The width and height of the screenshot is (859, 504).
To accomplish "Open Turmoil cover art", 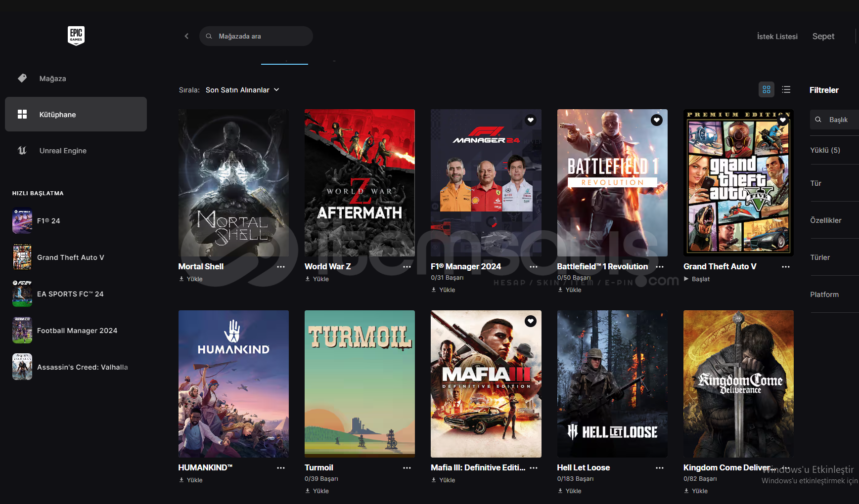I will point(360,384).
